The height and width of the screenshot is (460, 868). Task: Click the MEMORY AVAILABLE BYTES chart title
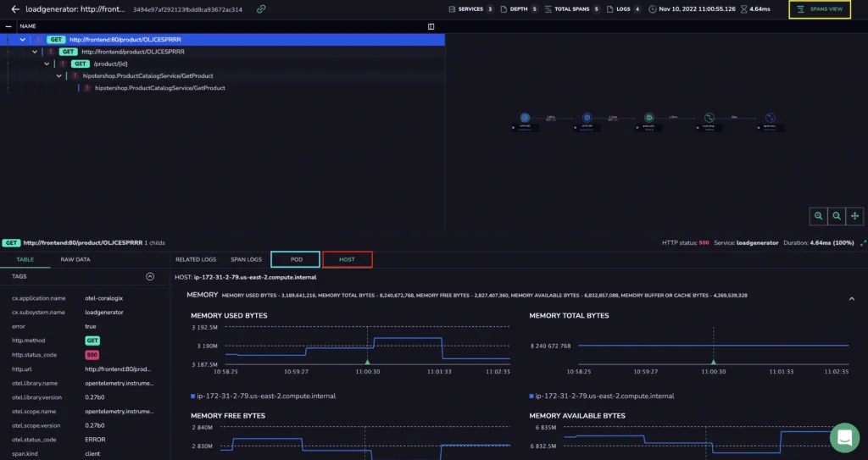click(577, 416)
